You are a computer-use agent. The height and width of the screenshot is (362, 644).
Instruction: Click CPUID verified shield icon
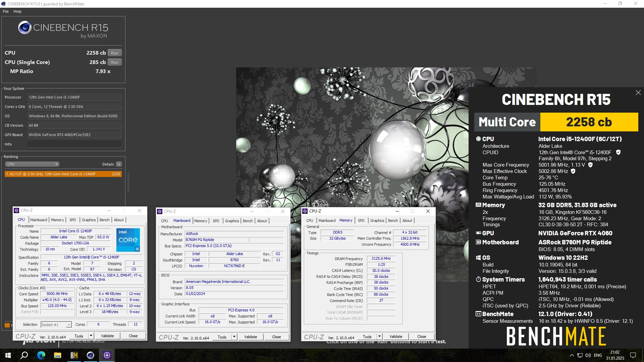[x=618, y=152]
